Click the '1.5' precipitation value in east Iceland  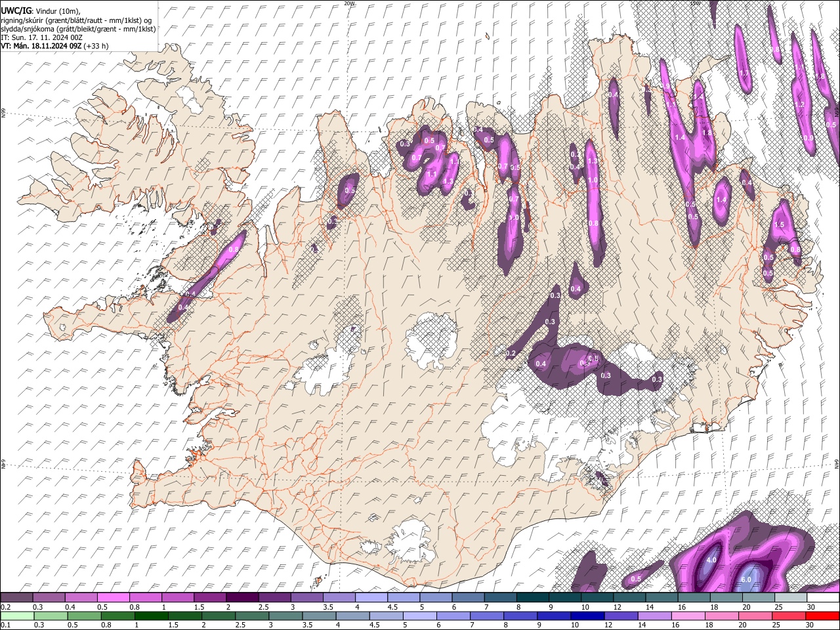coord(780,225)
